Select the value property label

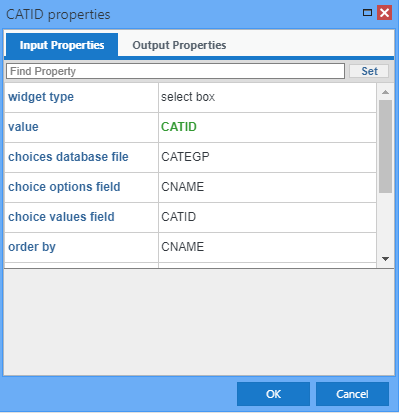23,127
